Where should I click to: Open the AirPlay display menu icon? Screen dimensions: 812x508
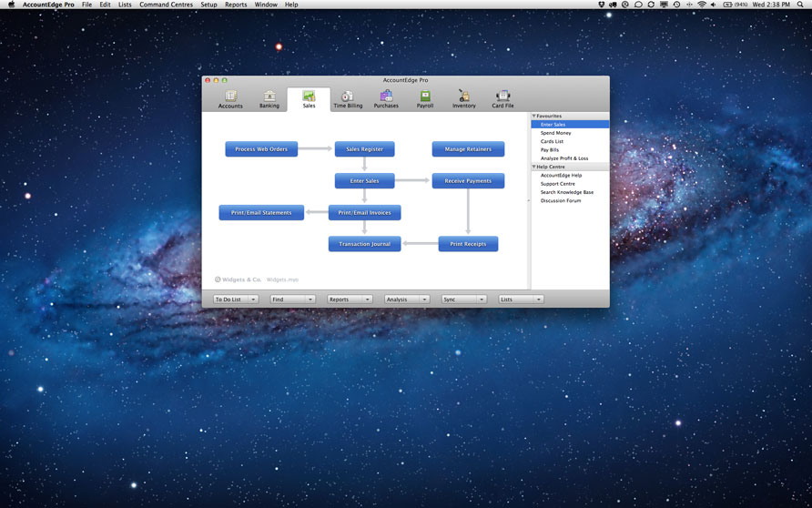pyautogui.click(x=664, y=5)
